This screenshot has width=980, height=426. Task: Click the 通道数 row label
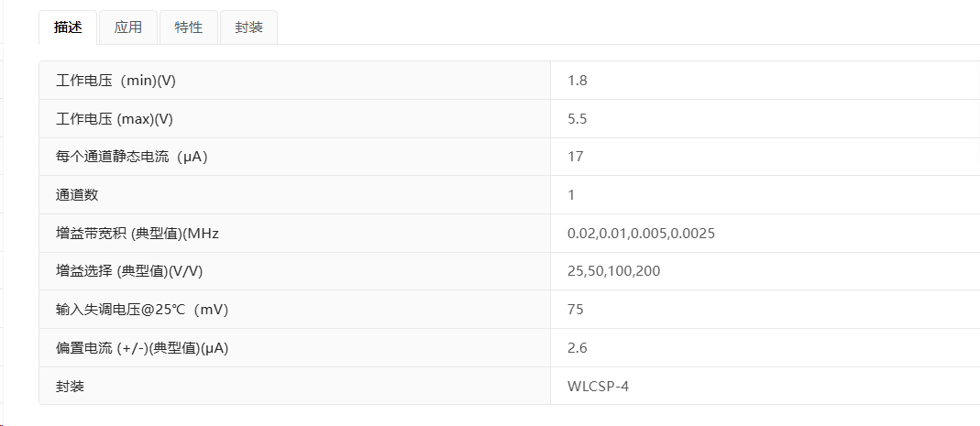click(77, 195)
